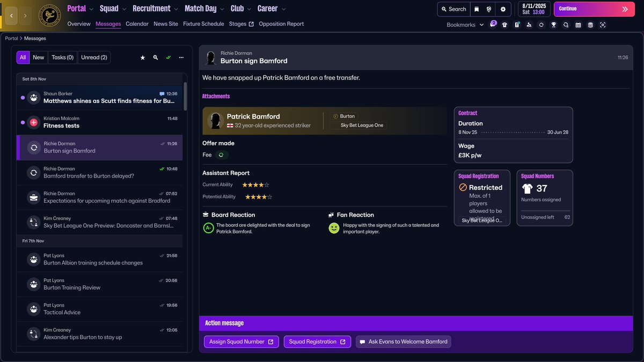Open Alexander tips Burton to stay up
The image size is (644, 362).
pyautogui.click(x=100, y=334)
